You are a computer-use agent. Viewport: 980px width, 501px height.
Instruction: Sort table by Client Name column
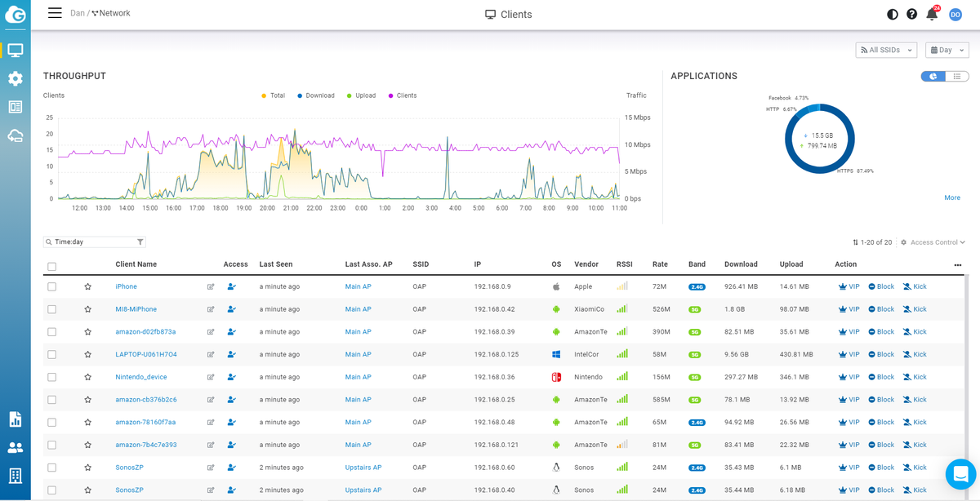point(136,264)
